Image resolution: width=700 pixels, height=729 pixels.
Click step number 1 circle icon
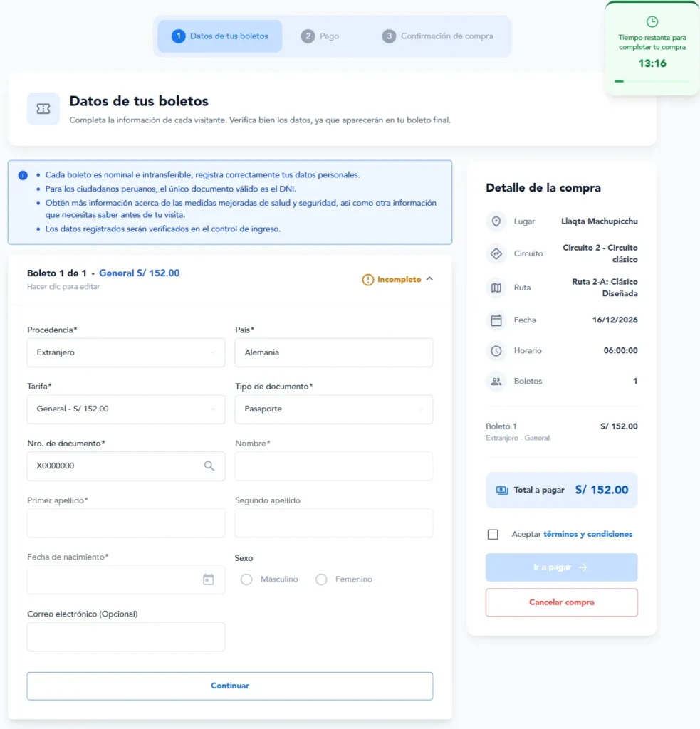pos(178,36)
